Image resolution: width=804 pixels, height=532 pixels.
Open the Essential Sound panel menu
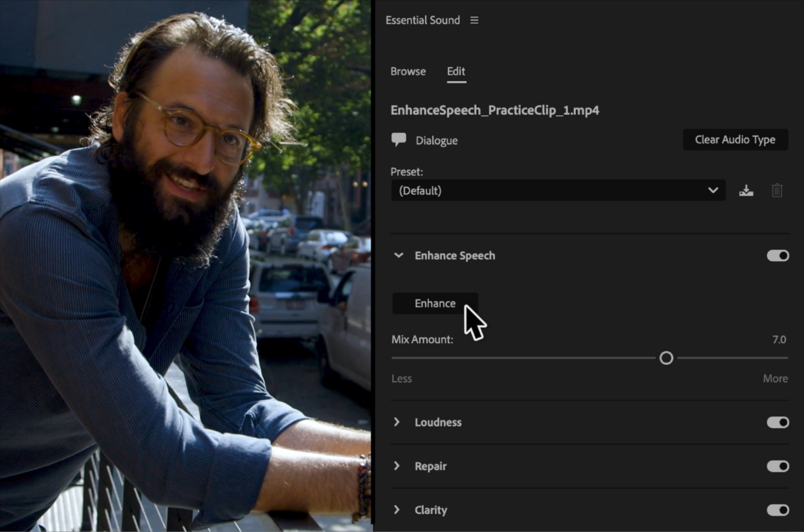(x=474, y=19)
